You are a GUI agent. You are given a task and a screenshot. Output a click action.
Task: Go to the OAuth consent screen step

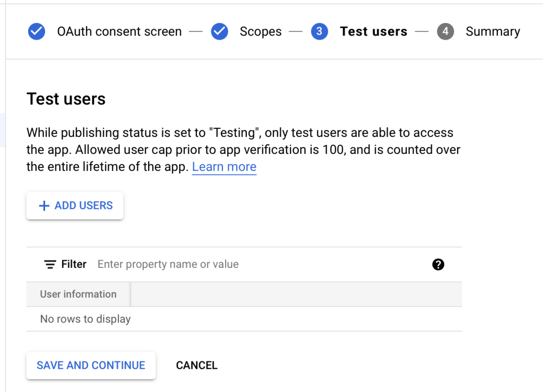click(119, 32)
